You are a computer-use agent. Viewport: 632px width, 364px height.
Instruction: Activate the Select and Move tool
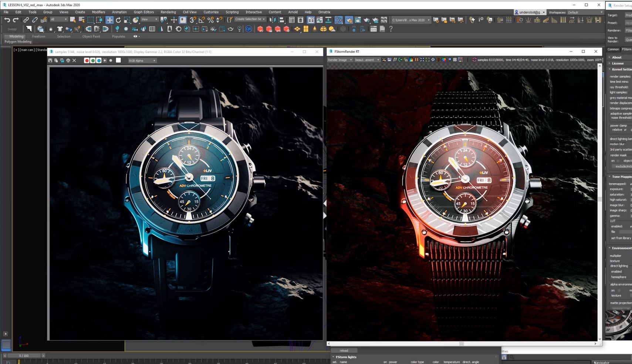pyautogui.click(x=109, y=20)
